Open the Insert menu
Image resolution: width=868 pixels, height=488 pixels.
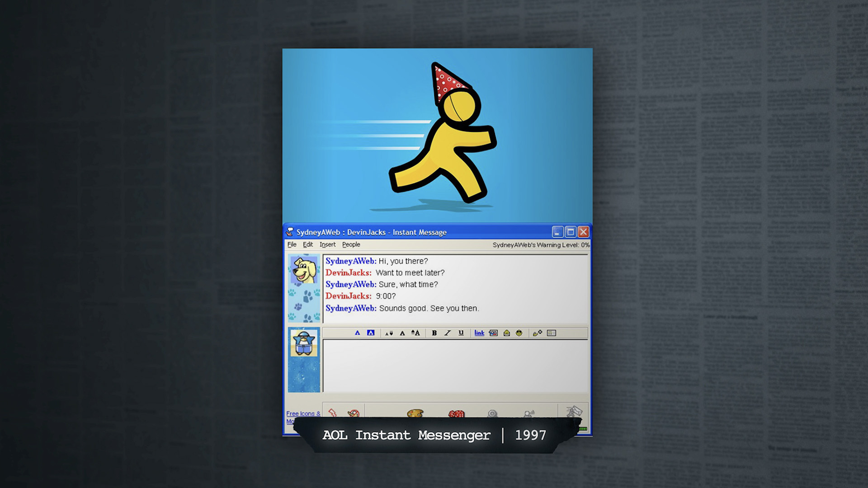click(x=327, y=244)
